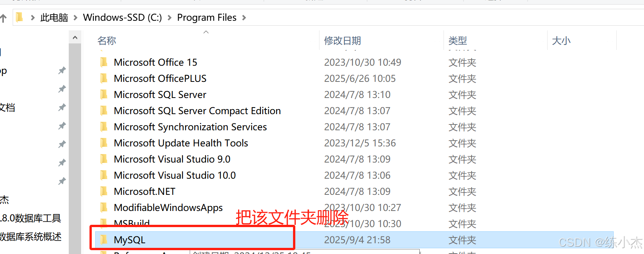Click date 2025/6/26 10:05 cell
This screenshot has width=644, height=254.
[x=360, y=78]
